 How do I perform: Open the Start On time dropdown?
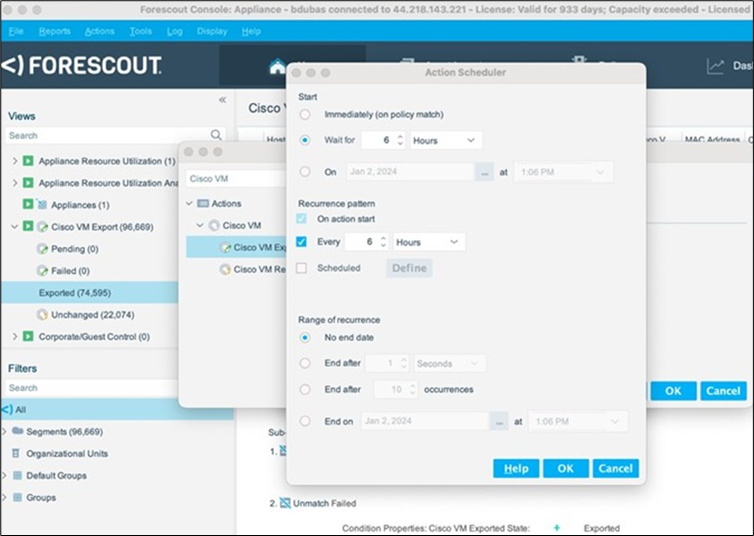pyautogui.click(x=563, y=172)
